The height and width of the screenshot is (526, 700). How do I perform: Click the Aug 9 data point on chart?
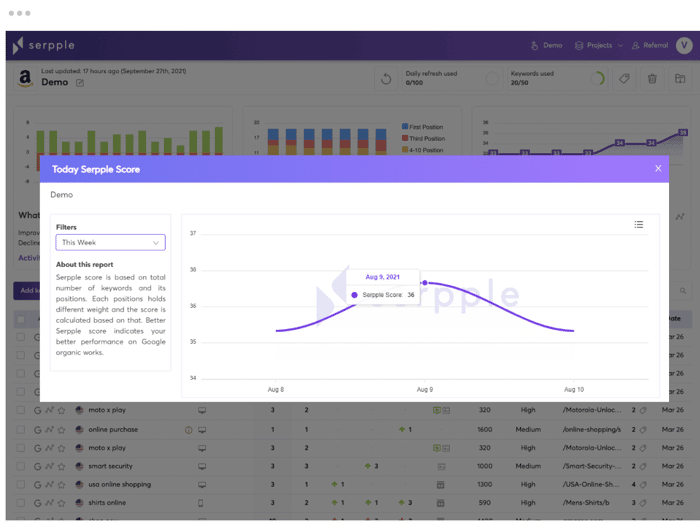(x=425, y=283)
